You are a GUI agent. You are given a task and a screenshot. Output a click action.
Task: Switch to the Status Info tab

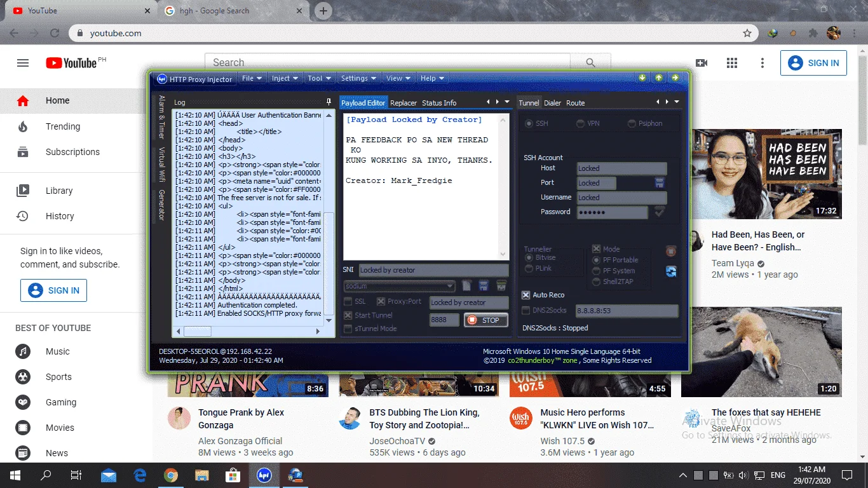pyautogui.click(x=439, y=103)
